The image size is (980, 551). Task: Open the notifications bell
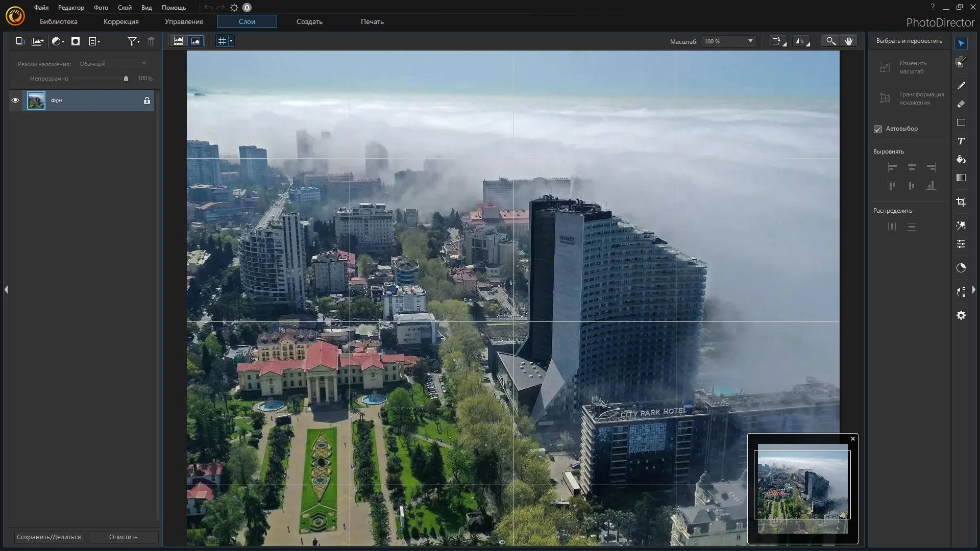tap(247, 8)
